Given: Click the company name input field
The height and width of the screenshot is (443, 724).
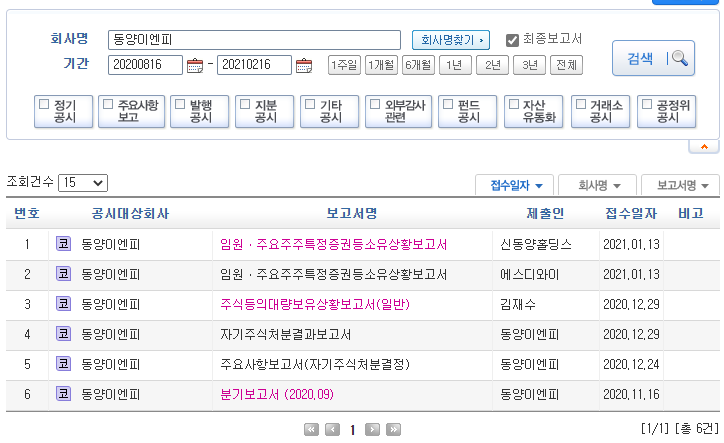Looking at the screenshot, I should (x=254, y=40).
